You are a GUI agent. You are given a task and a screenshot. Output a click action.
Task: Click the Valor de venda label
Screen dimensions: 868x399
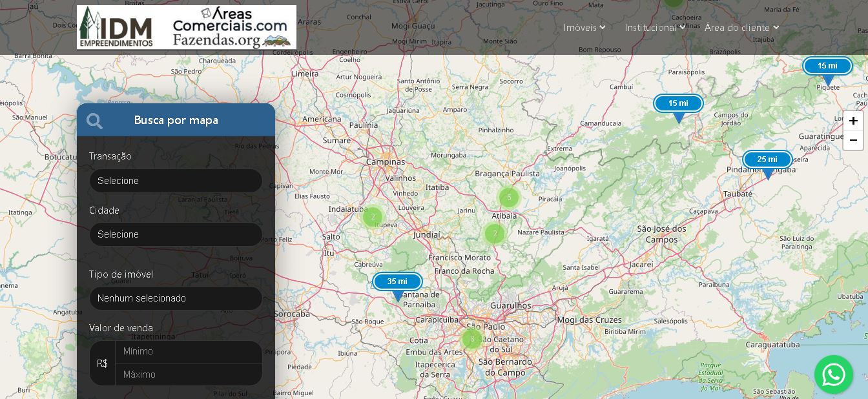tap(121, 328)
